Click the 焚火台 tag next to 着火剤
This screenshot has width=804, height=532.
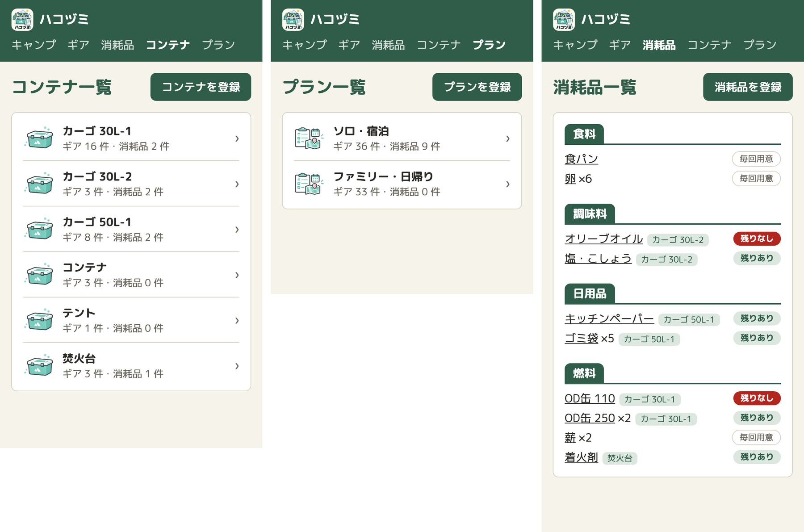pyautogui.click(x=620, y=458)
